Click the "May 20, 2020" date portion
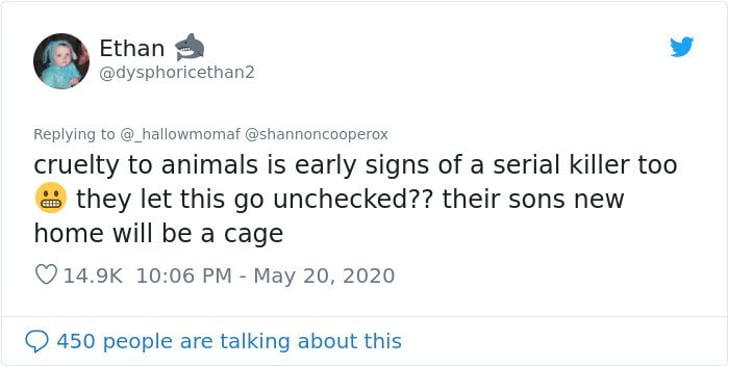This screenshot has width=729, height=367. pyautogui.click(x=324, y=275)
